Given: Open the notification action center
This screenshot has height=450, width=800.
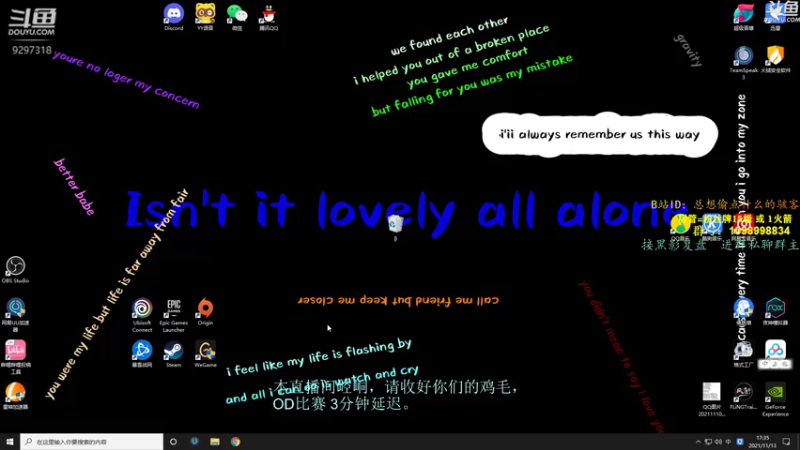Looking at the screenshot, I should pos(786,442).
